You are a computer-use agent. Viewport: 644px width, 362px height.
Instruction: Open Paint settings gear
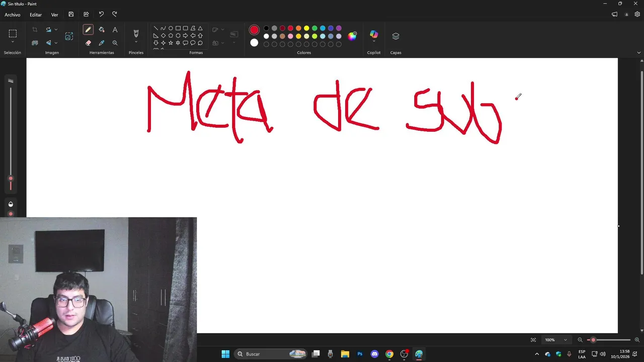(637, 15)
